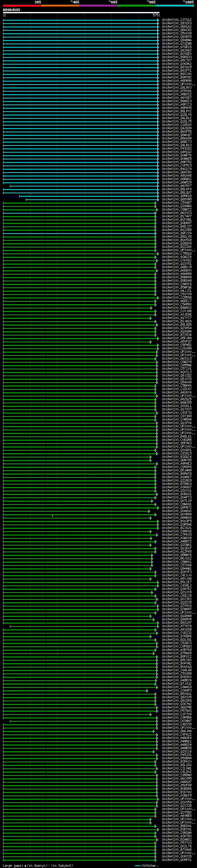
Task: Click the green ~80% identity legend segment
Action: pos(137,6)
